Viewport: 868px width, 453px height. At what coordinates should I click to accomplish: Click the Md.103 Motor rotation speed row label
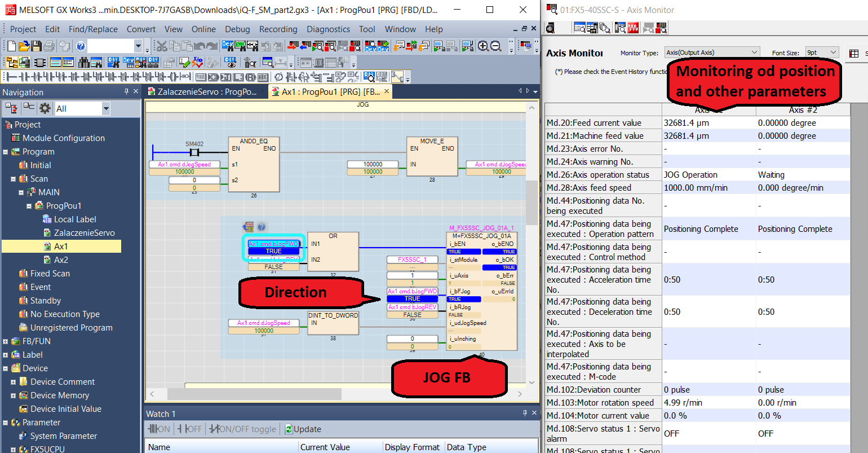(603, 403)
